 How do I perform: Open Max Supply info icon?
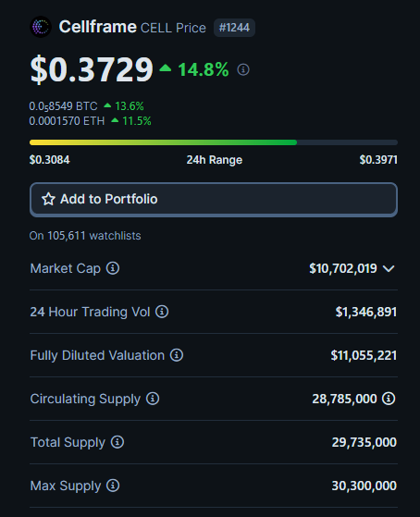[x=113, y=486]
